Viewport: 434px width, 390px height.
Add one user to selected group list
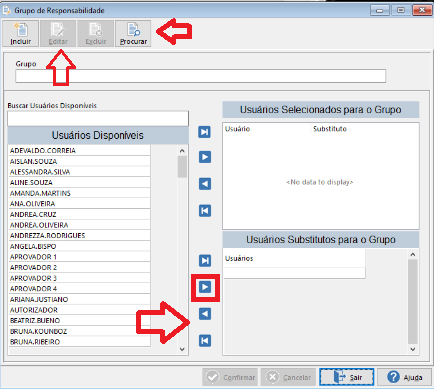(205, 157)
